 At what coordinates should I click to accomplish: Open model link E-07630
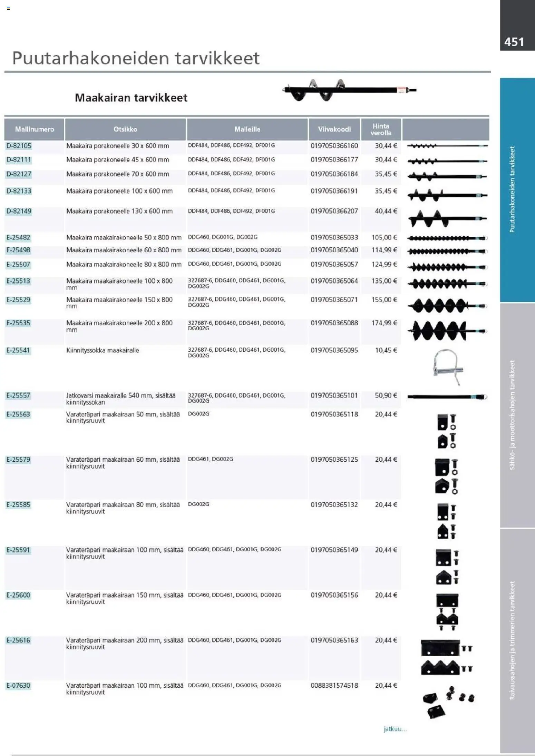click(18, 686)
